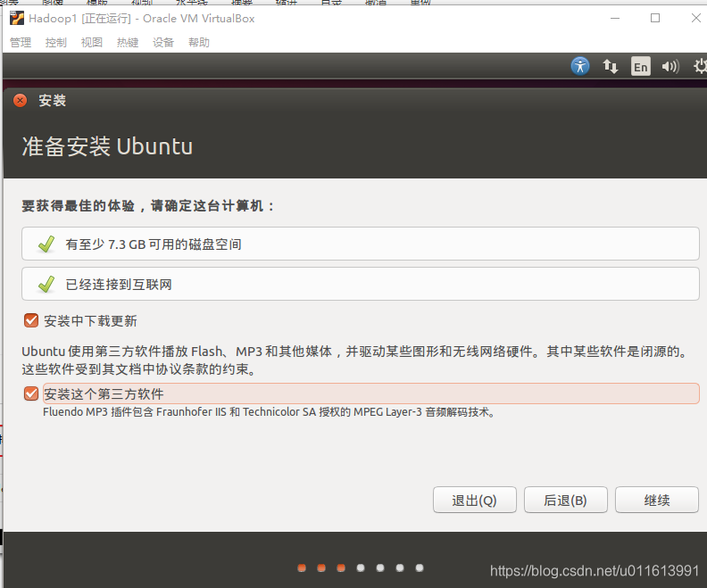
Task: Click the 继续 button
Action: (x=656, y=500)
